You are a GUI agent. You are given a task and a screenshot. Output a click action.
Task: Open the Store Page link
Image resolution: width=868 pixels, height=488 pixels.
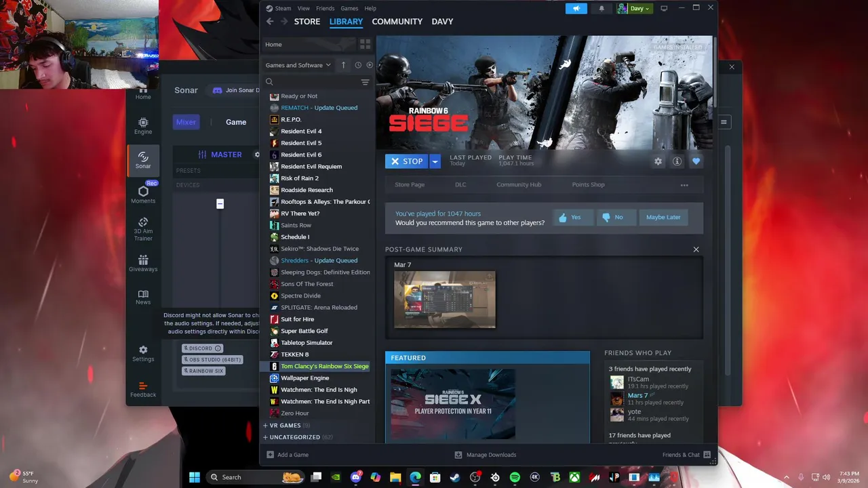pyautogui.click(x=410, y=185)
